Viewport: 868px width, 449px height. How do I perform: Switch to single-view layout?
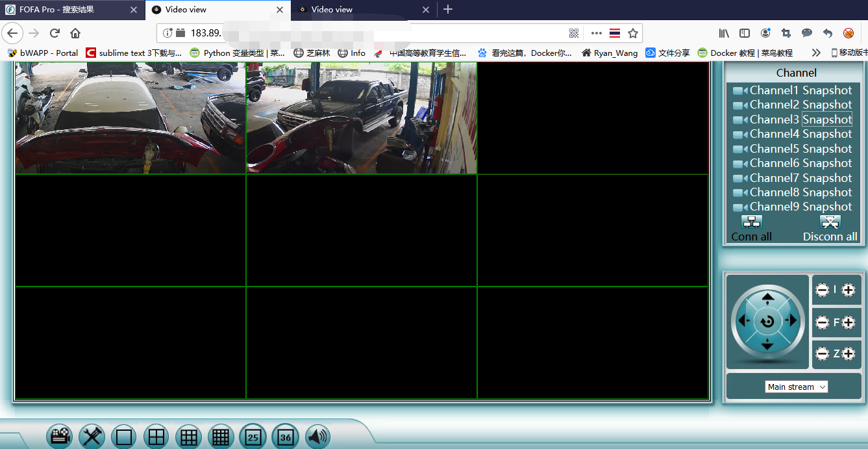[124, 437]
